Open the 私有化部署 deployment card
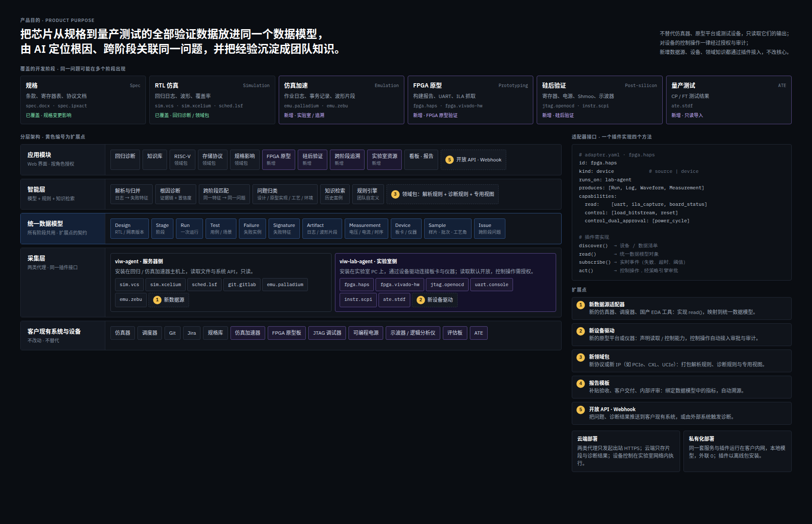This screenshot has width=812, height=524. tap(737, 451)
